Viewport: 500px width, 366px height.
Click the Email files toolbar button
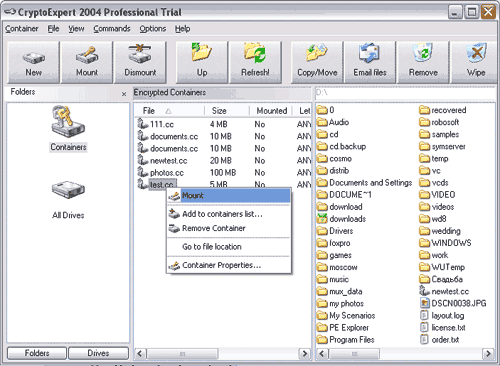tap(370, 62)
